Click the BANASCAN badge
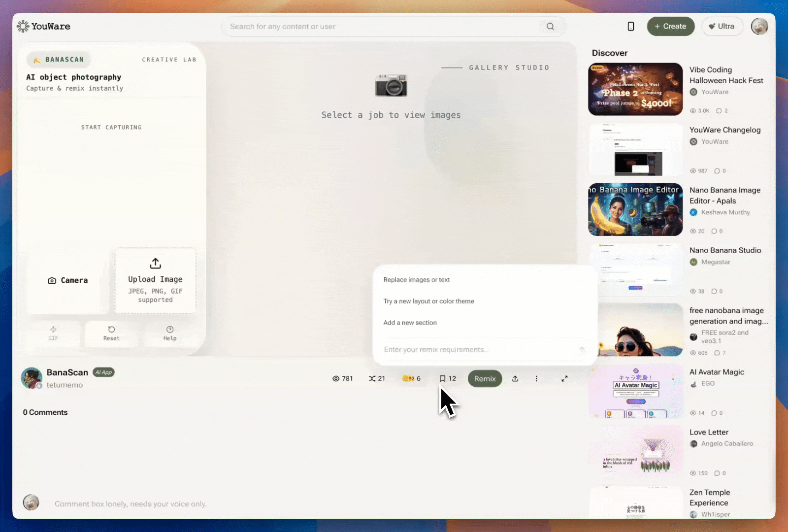This screenshot has width=788, height=532. [59, 60]
